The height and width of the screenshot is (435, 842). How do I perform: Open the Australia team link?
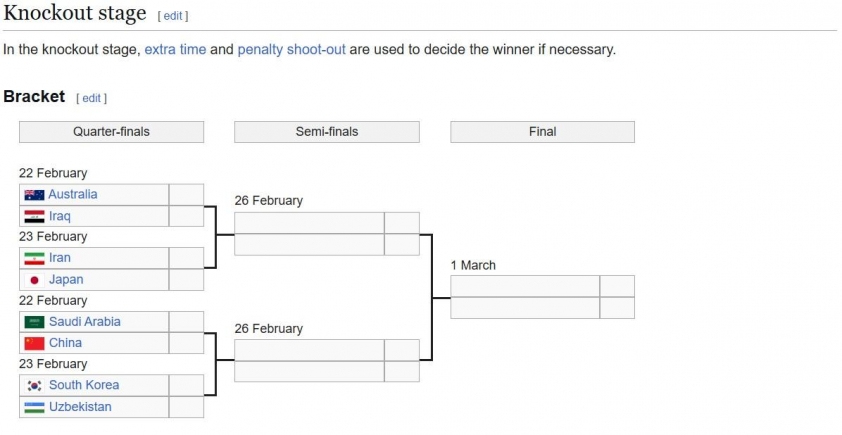[73, 194]
